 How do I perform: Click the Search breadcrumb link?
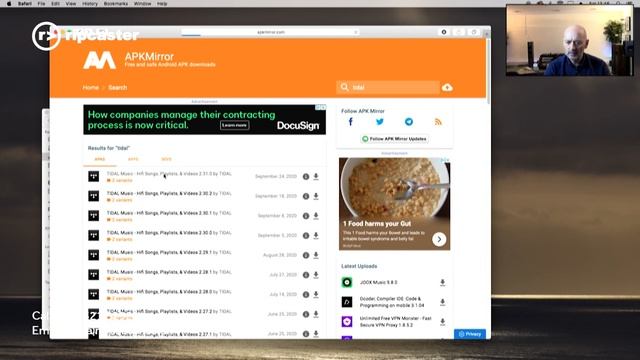pyautogui.click(x=118, y=87)
